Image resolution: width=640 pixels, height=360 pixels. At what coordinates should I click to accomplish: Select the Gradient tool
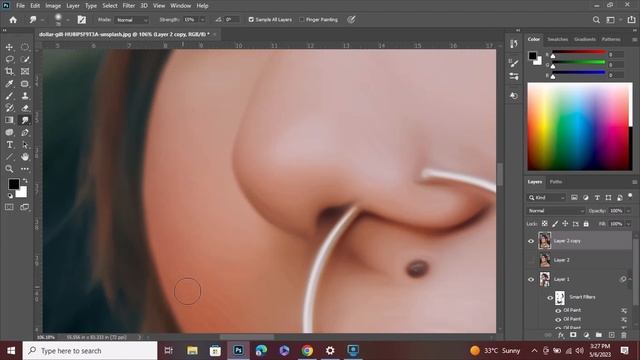(9, 120)
